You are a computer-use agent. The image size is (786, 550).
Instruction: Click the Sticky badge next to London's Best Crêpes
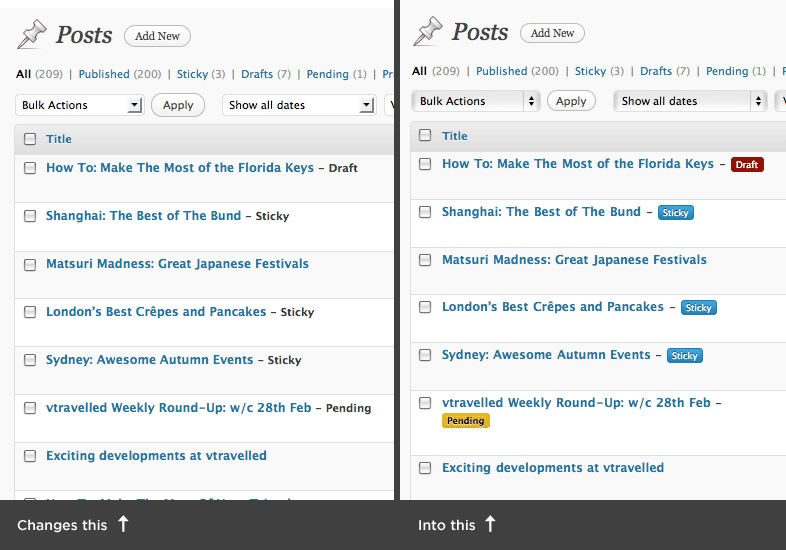coord(698,308)
